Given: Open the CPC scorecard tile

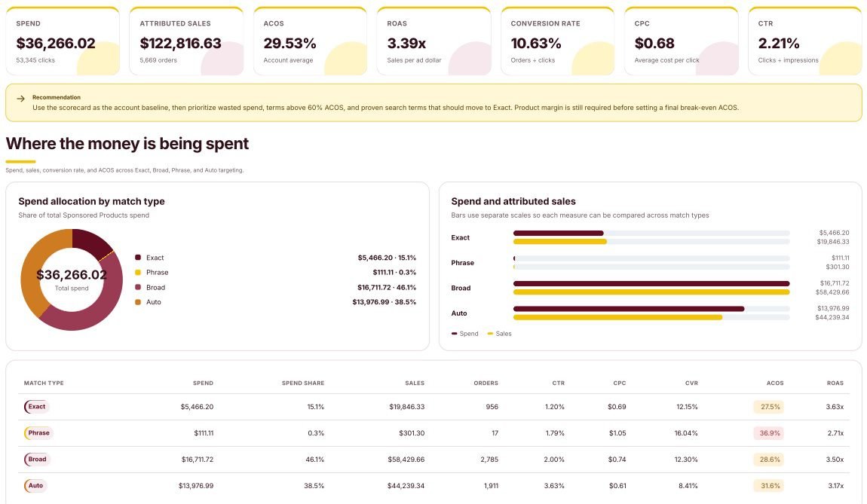Looking at the screenshot, I should tap(682, 41).
